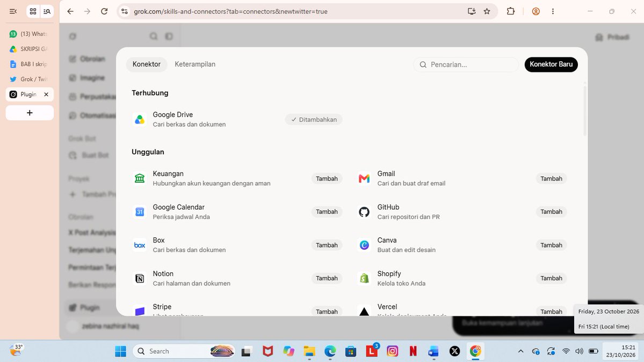Open the browser profile menu
This screenshot has width=644, height=362.
(x=536, y=11)
